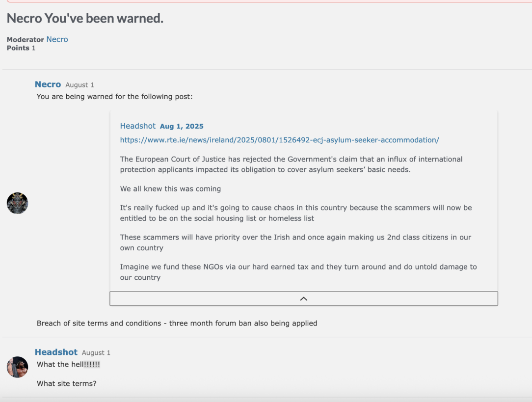Click the European Court of Justice quoted paragraph
Viewport: 532px width, 402px height.
click(x=291, y=164)
